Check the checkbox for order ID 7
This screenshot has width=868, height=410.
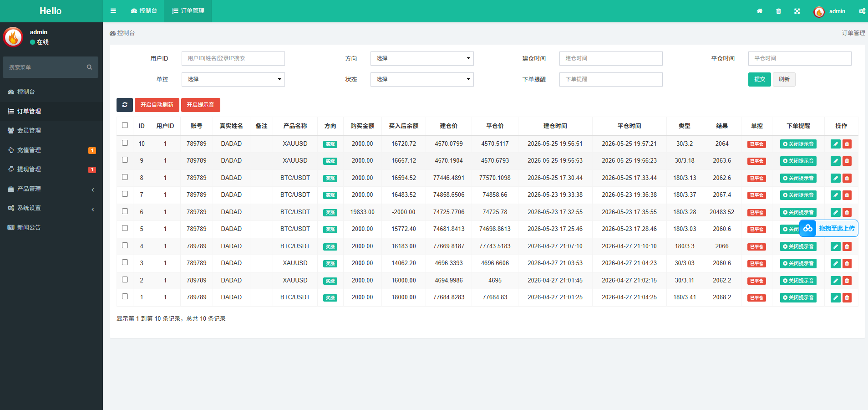125,194
